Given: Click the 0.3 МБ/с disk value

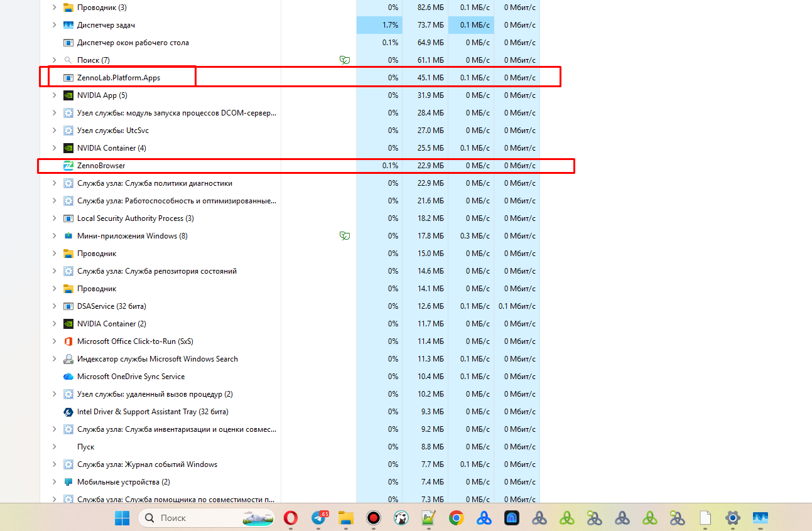Looking at the screenshot, I should (x=475, y=236).
